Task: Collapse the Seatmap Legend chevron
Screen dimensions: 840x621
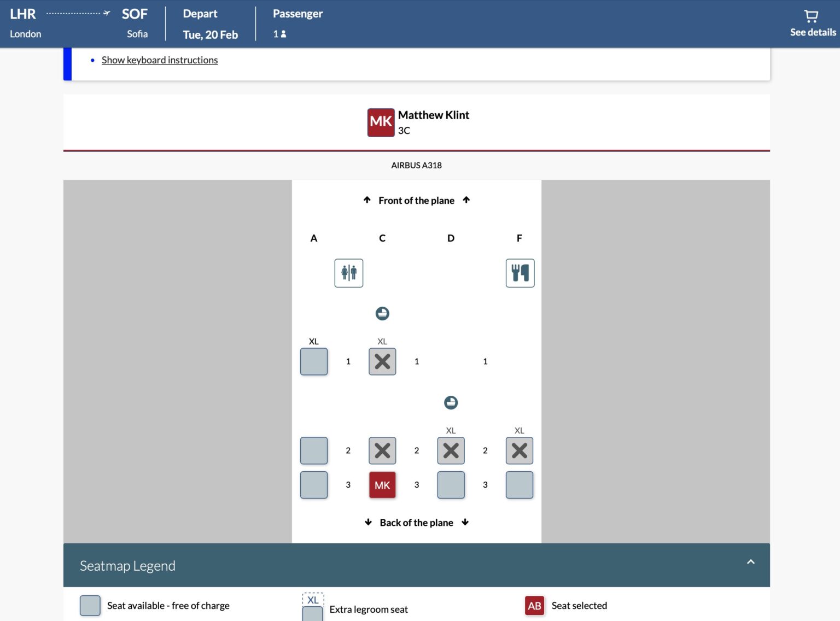Action: pos(750,562)
